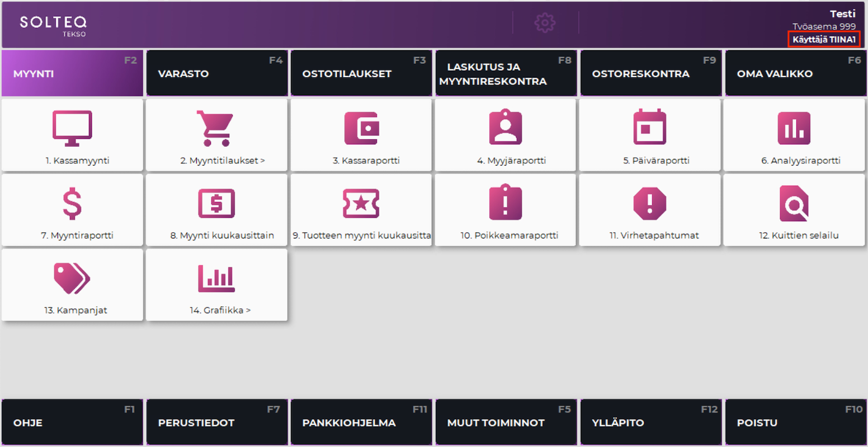Open Myyjäraportti person badge icon
The height and width of the screenshot is (447, 868).
[x=506, y=128]
